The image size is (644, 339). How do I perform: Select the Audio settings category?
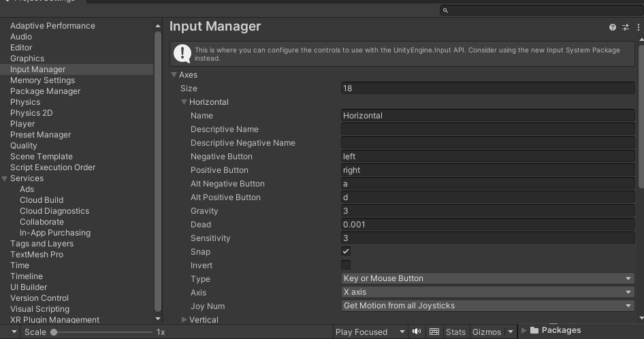pyautogui.click(x=21, y=37)
